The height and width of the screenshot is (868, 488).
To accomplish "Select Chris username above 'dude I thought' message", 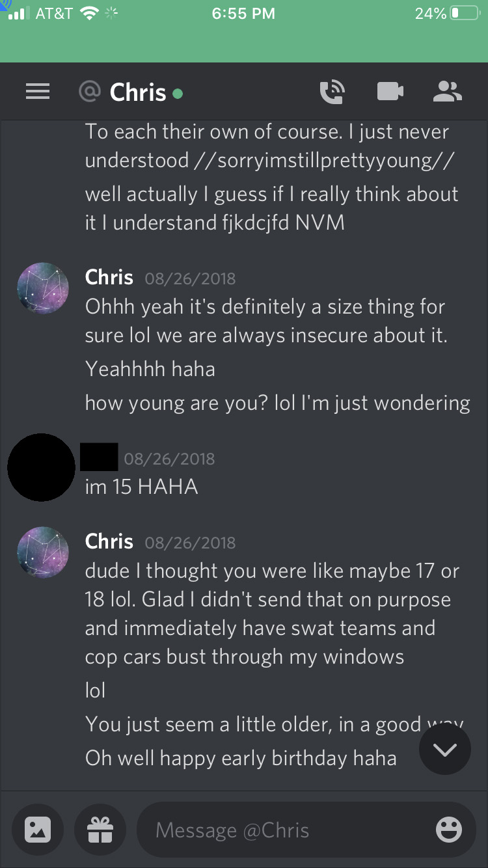I will [x=109, y=541].
